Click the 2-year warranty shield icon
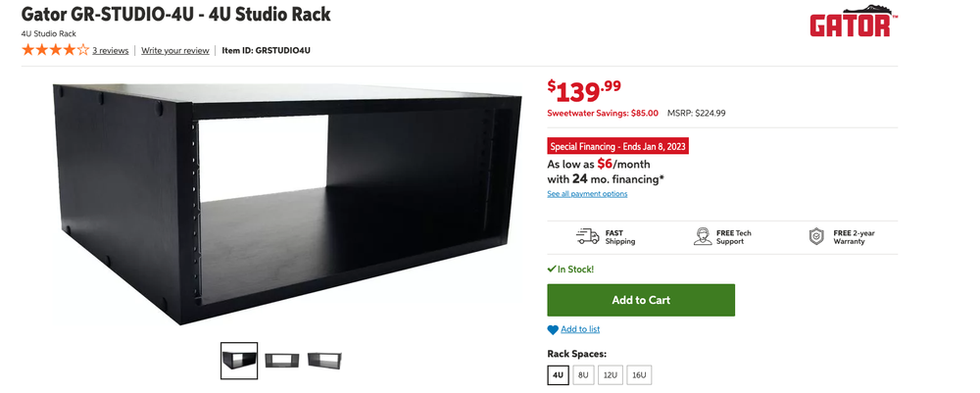The height and width of the screenshot is (393, 980). (x=816, y=236)
